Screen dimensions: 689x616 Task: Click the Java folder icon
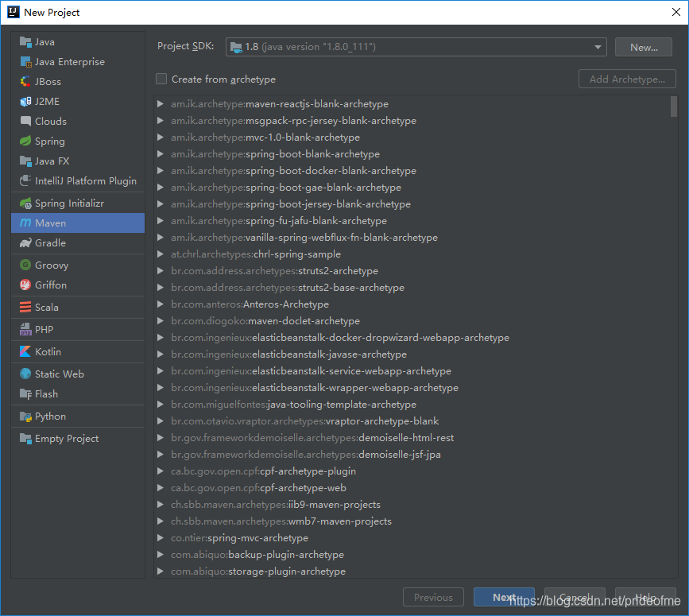click(x=25, y=42)
